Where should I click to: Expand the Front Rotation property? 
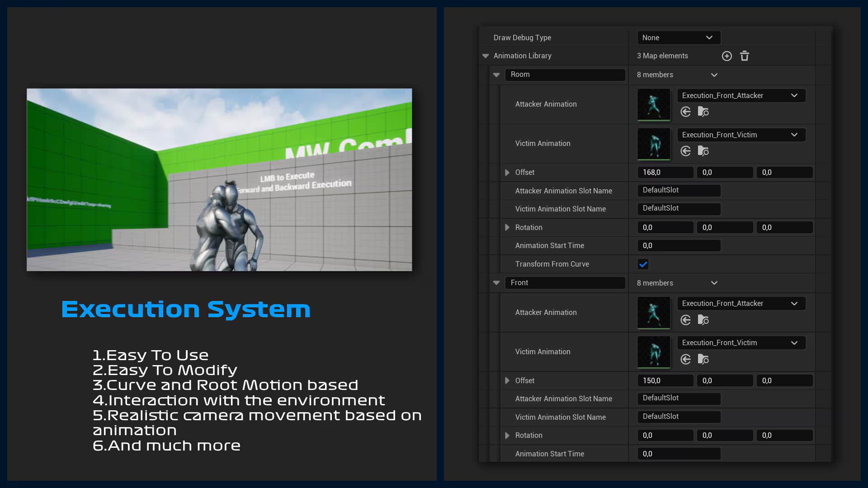coord(507,436)
